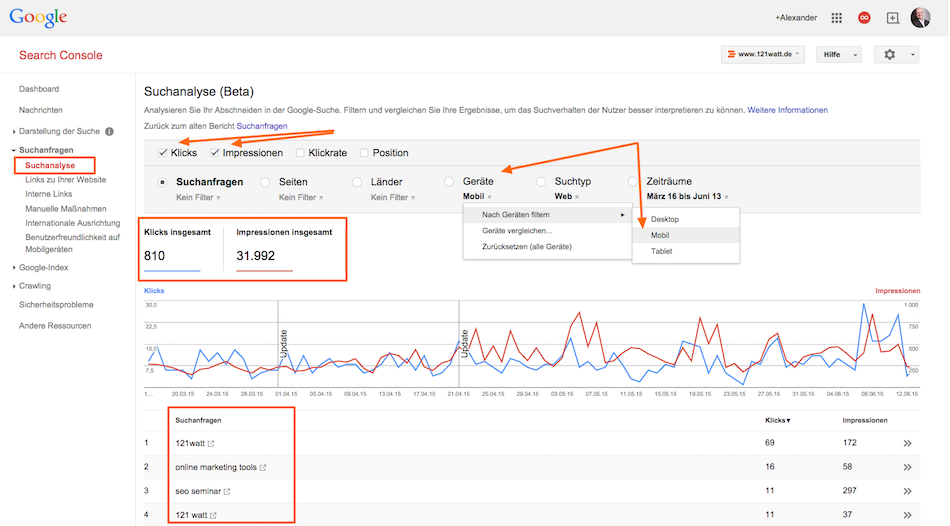Toggle the Klicks checkbox
Screen dimensions: 950x526
pos(162,153)
